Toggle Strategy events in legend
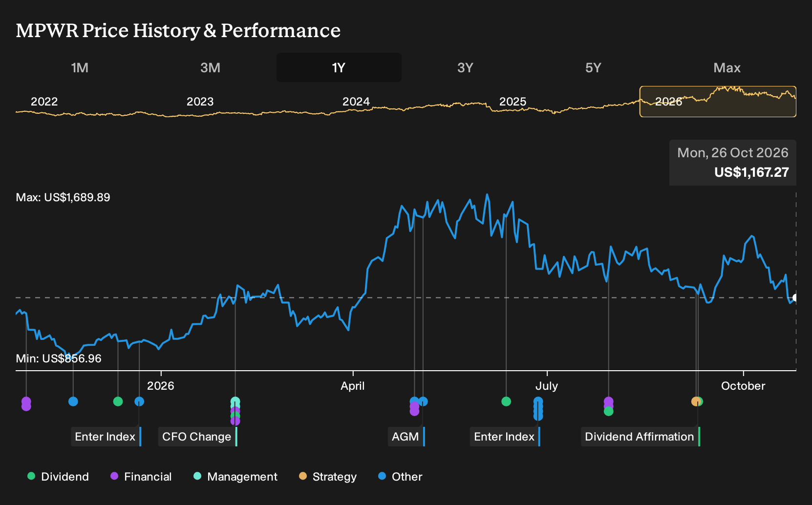The height and width of the screenshot is (505, 812). (328, 477)
